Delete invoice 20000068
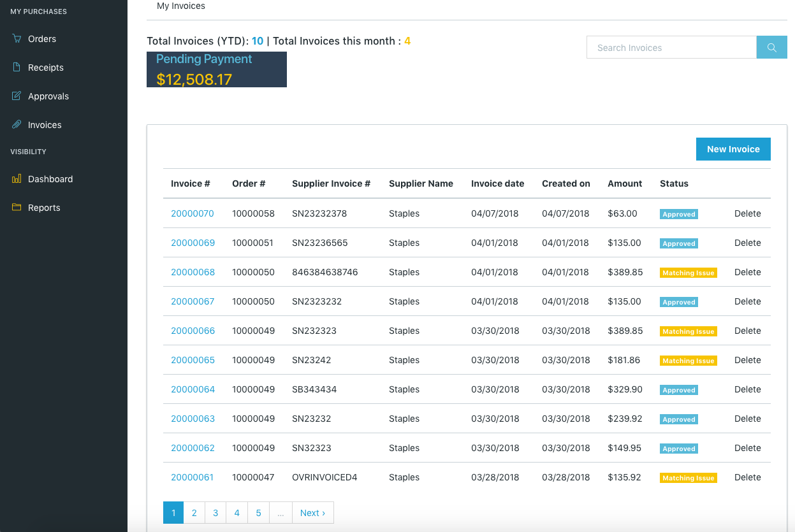Screen dimensions: 795x532 point(748,272)
